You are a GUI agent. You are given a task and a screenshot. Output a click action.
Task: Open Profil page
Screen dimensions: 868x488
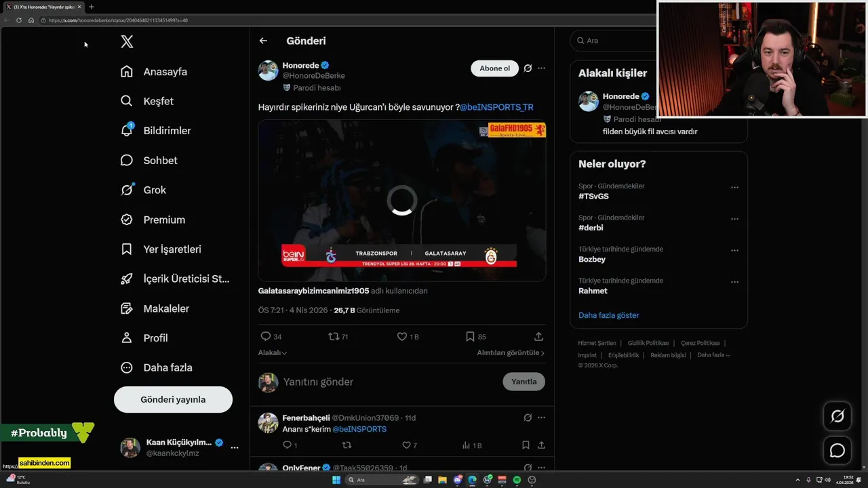tap(144, 338)
